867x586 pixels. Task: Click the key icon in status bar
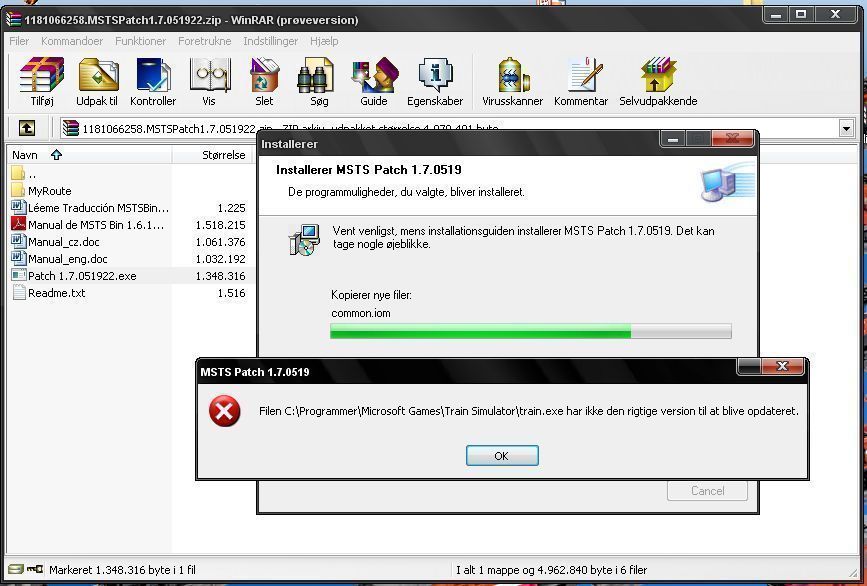pos(35,569)
